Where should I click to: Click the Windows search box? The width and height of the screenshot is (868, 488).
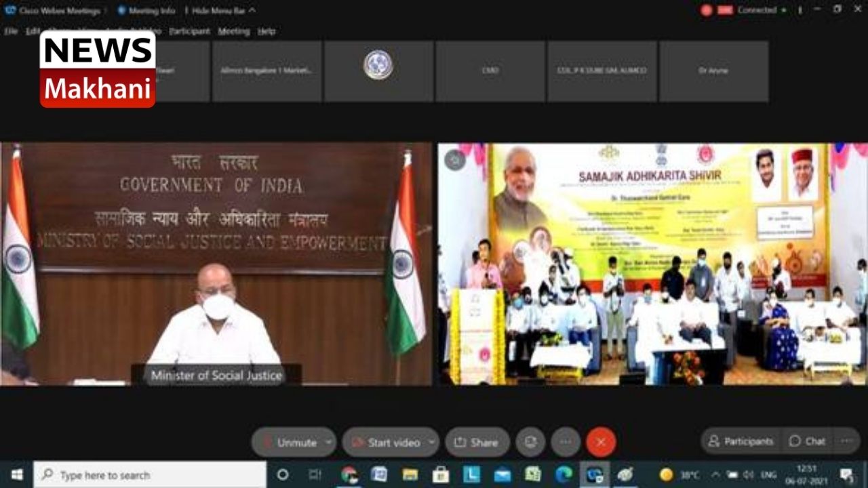[x=151, y=474]
